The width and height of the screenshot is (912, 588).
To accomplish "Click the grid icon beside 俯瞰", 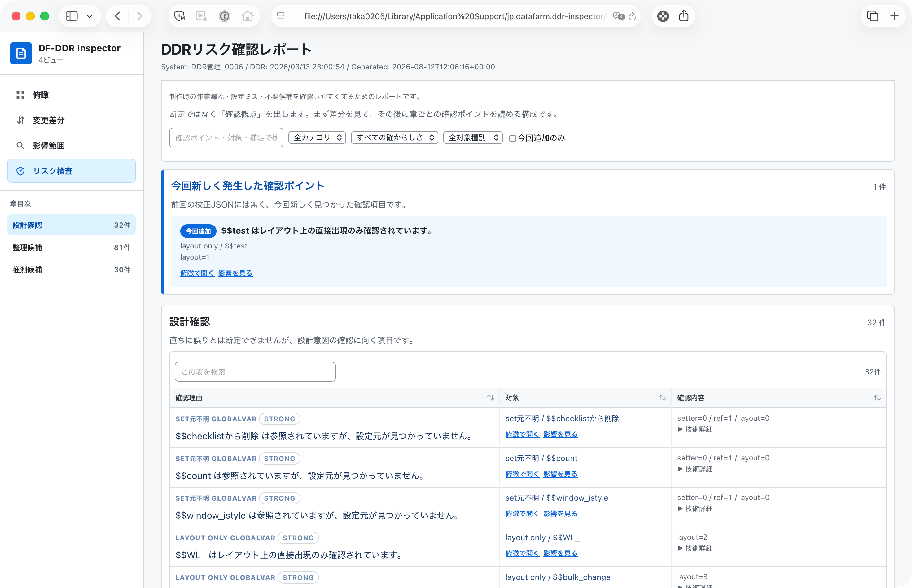I will [21, 95].
